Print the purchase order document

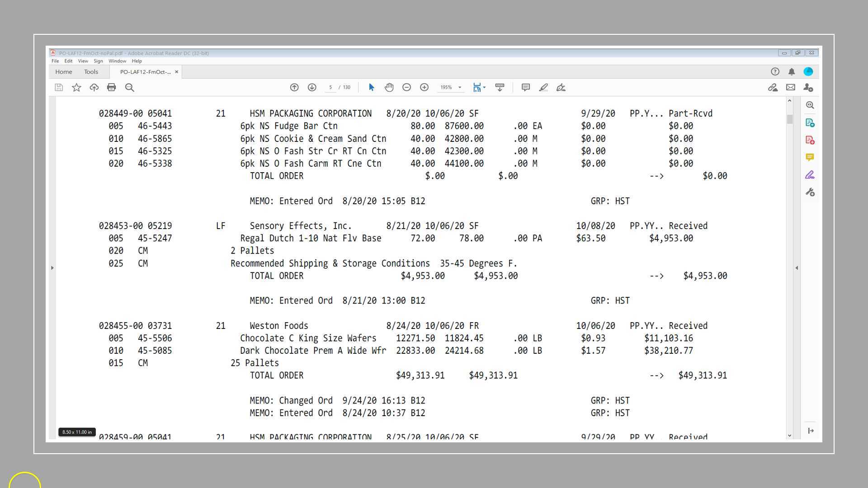[112, 87]
